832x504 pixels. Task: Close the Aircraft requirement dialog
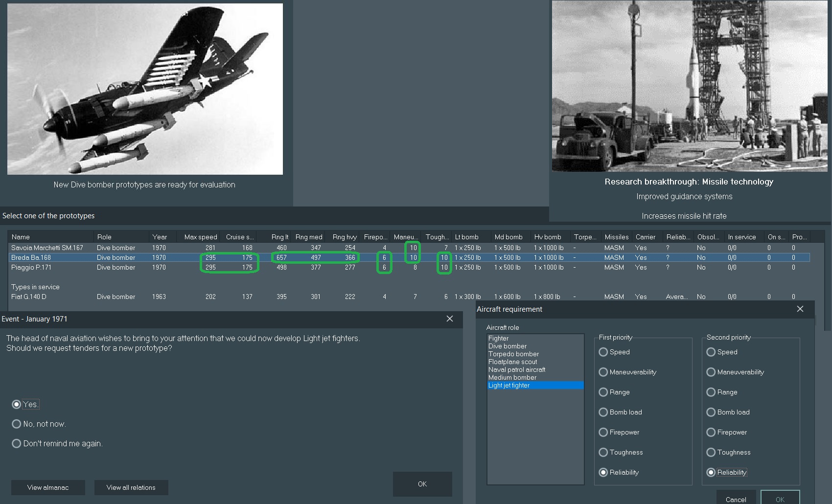800,309
